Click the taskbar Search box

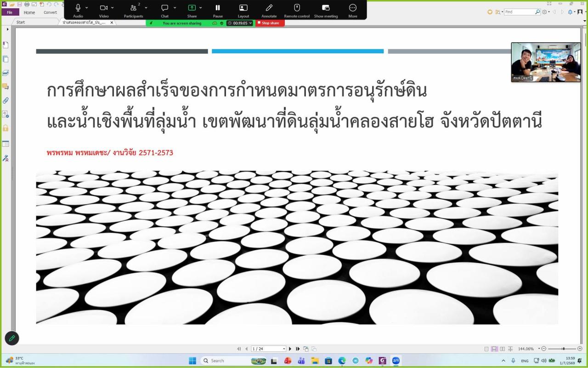234,361
